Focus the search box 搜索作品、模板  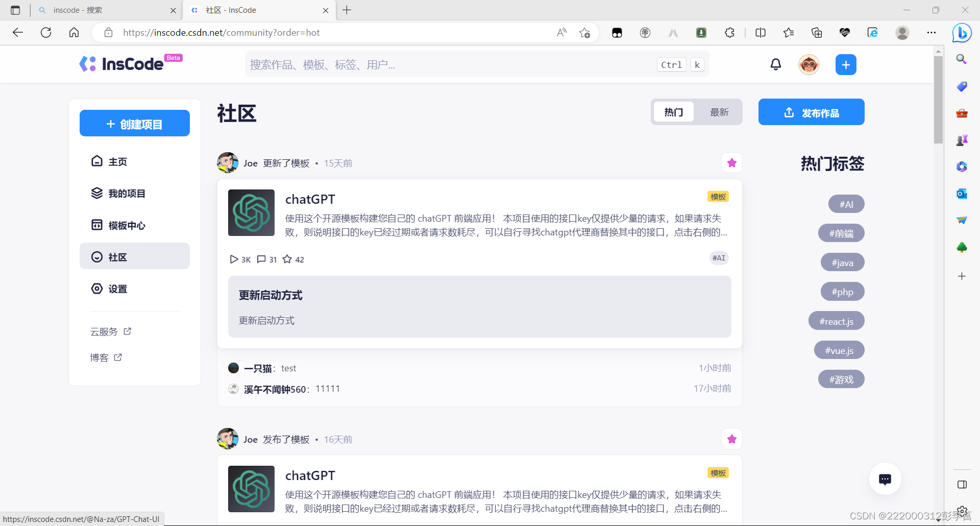[477, 64]
